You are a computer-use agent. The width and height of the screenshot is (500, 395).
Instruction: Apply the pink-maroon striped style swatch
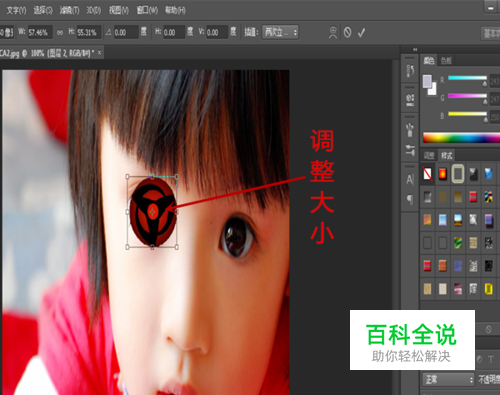point(458,289)
